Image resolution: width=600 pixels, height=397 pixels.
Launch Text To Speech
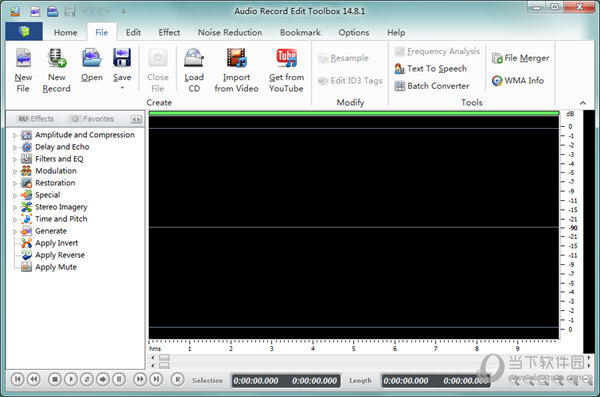tap(430, 69)
